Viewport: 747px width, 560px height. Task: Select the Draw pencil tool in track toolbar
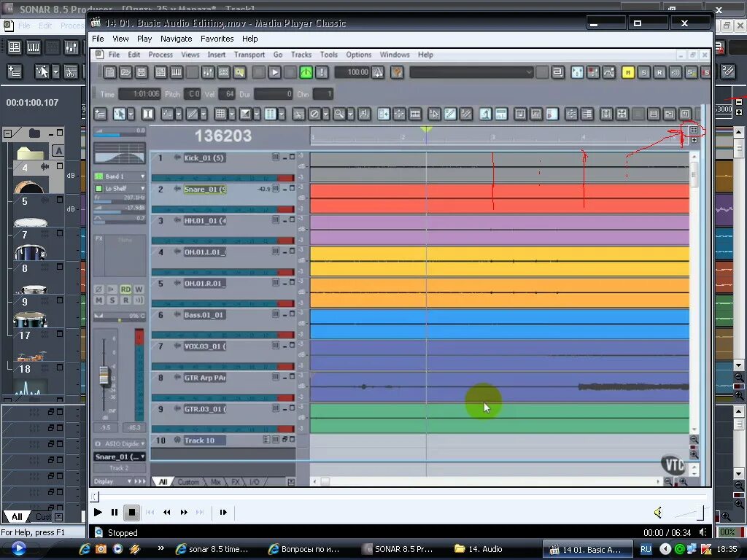pyautogui.click(x=192, y=114)
